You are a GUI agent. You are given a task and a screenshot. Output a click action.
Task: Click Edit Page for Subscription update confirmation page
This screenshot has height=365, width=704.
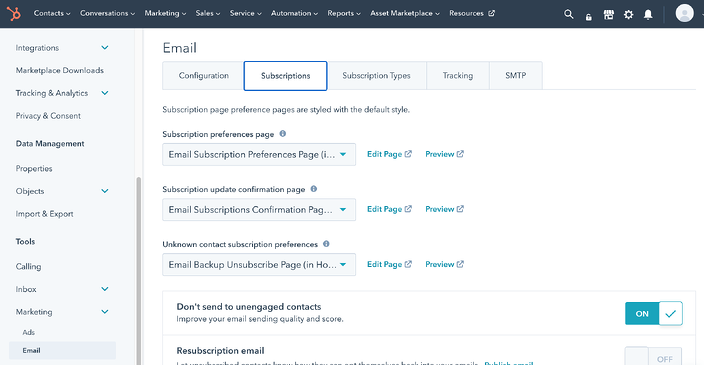[x=389, y=209]
